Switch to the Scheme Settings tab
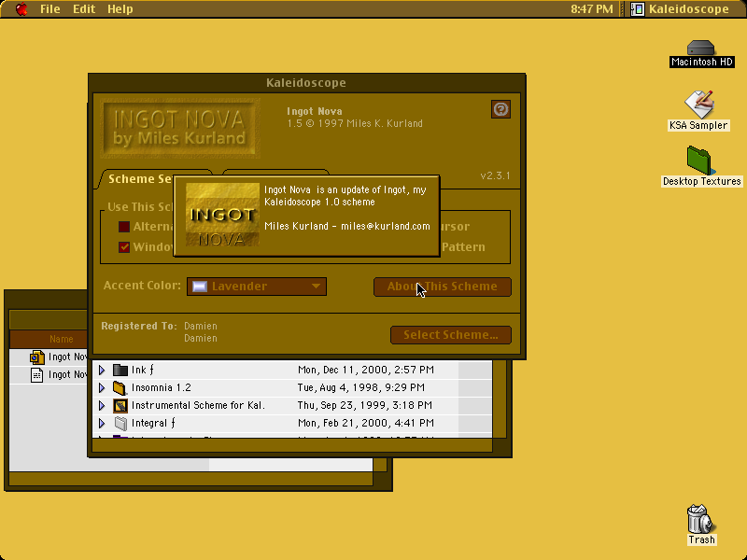 point(139,179)
